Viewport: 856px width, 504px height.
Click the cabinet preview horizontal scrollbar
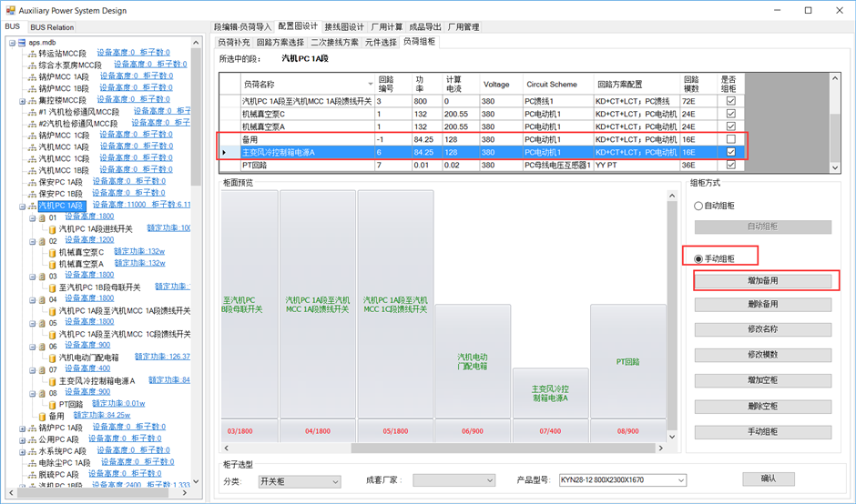tap(443, 448)
